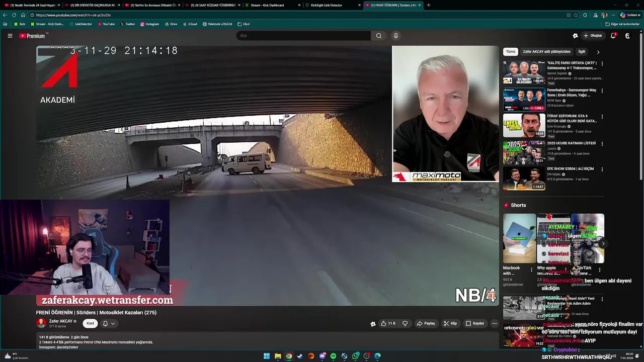Open options menu for Fenerbahçe - Samsunspor video

coord(602,91)
